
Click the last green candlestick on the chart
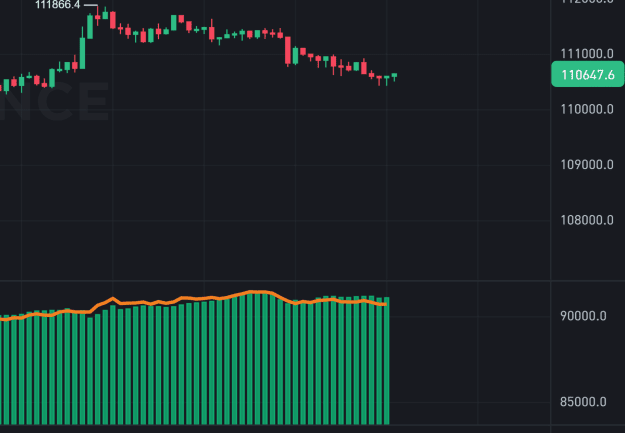[x=394, y=77]
